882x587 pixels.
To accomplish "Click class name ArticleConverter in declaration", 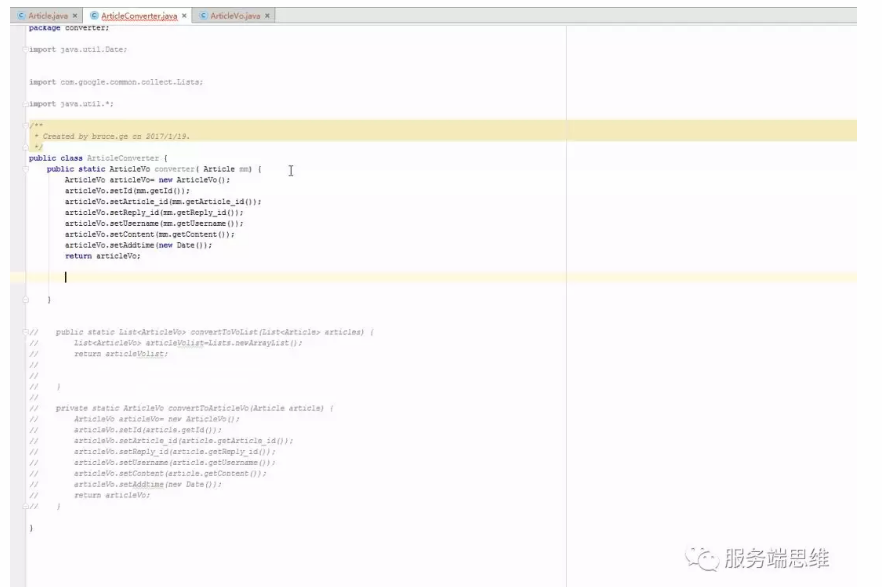I will (123, 158).
